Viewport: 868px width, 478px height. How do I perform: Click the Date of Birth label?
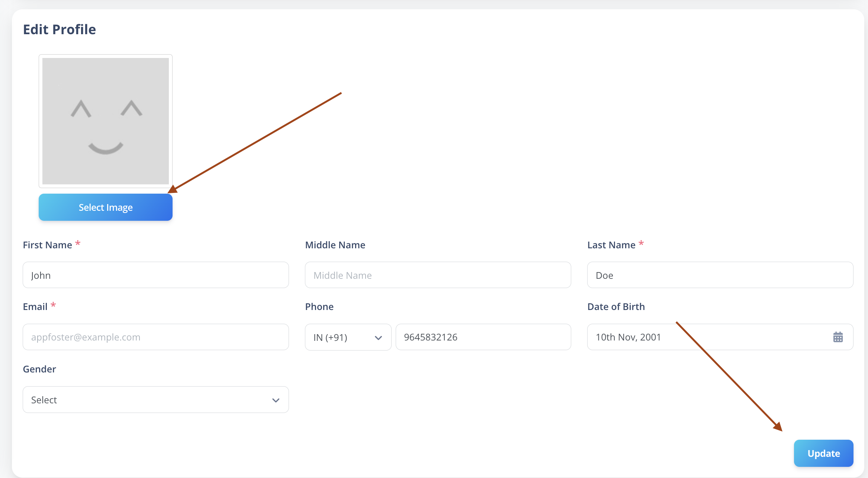[616, 307]
